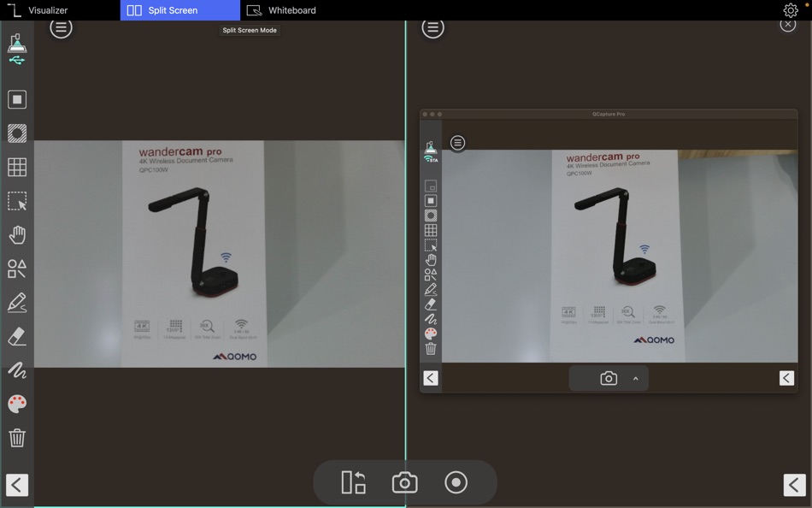Open the Whiteboard tab
The width and height of the screenshot is (812, 508).
pos(282,10)
